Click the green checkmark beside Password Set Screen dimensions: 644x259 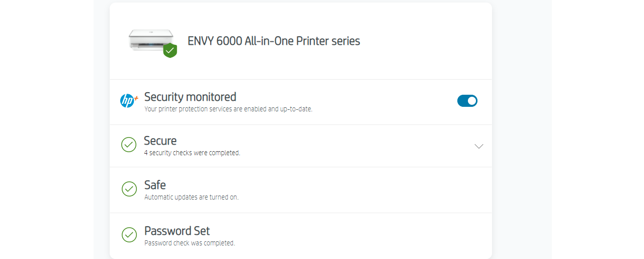(129, 235)
